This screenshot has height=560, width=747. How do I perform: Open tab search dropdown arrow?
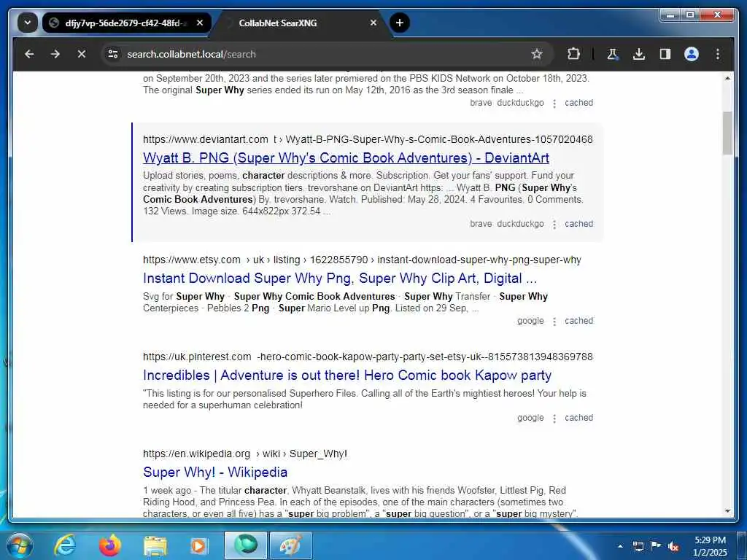(x=28, y=23)
